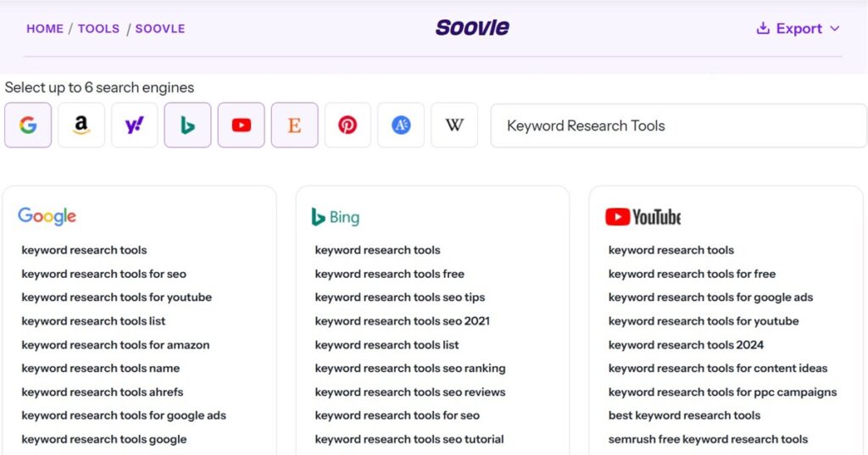
Task: Toggle the Pinterest search engine icon
Action: point(348,125)
